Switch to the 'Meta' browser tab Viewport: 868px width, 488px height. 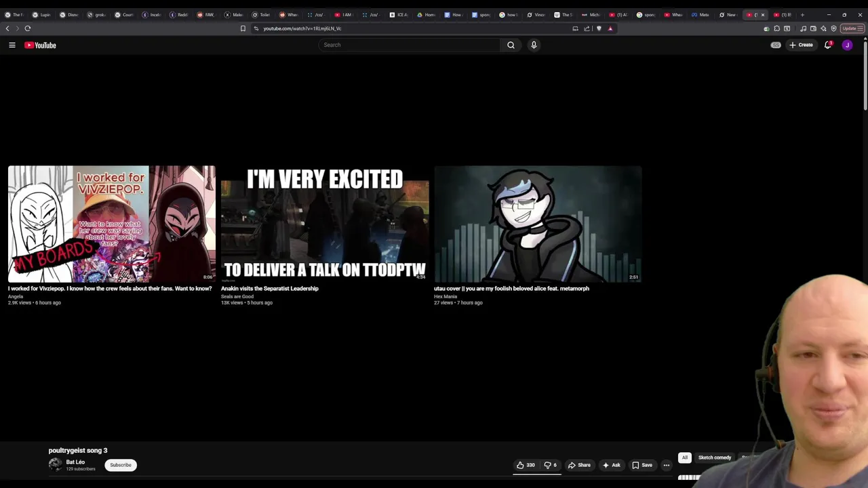point(701,15)
